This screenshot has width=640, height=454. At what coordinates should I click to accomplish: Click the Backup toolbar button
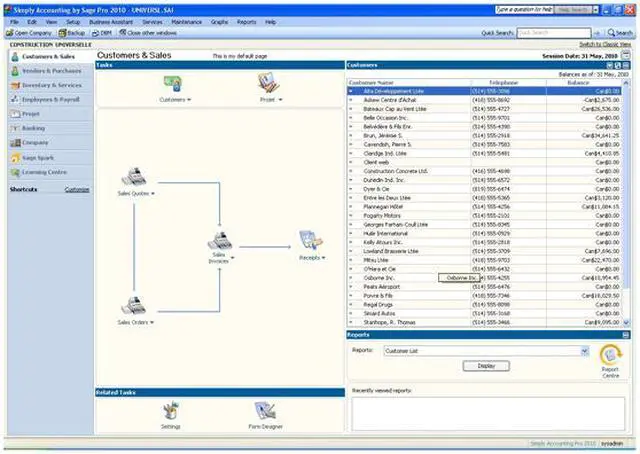(x=71, y=33)
